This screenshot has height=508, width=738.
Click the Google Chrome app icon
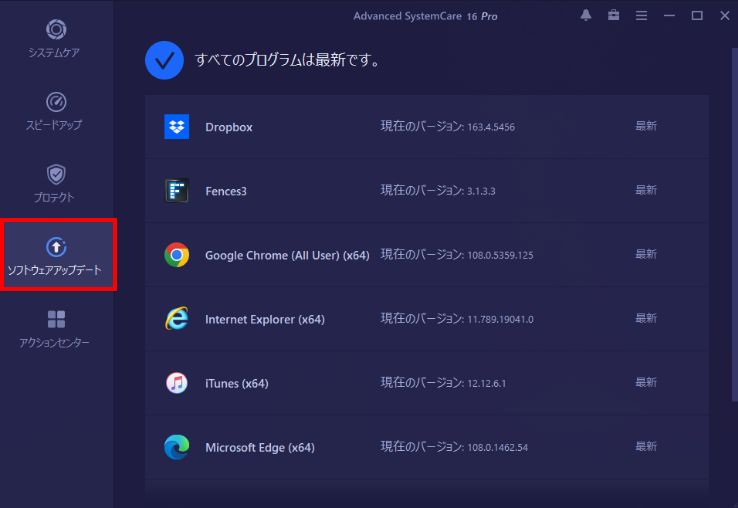(176, 255)
